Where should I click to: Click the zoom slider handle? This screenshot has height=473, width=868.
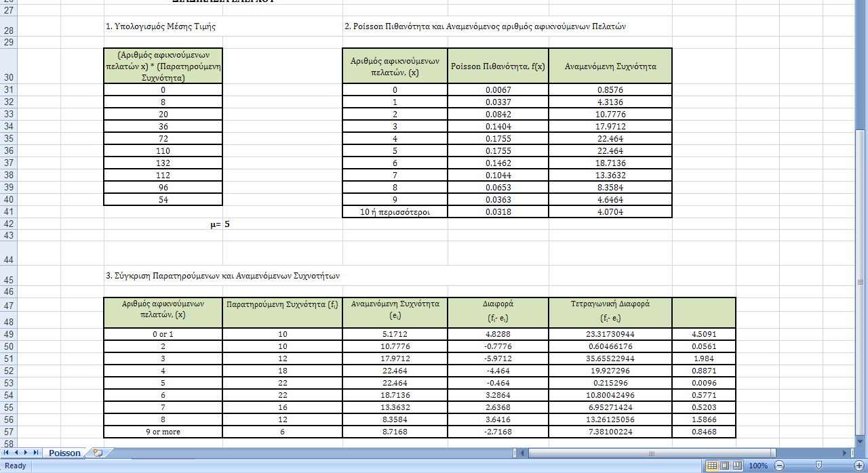[x=818, y=466]
